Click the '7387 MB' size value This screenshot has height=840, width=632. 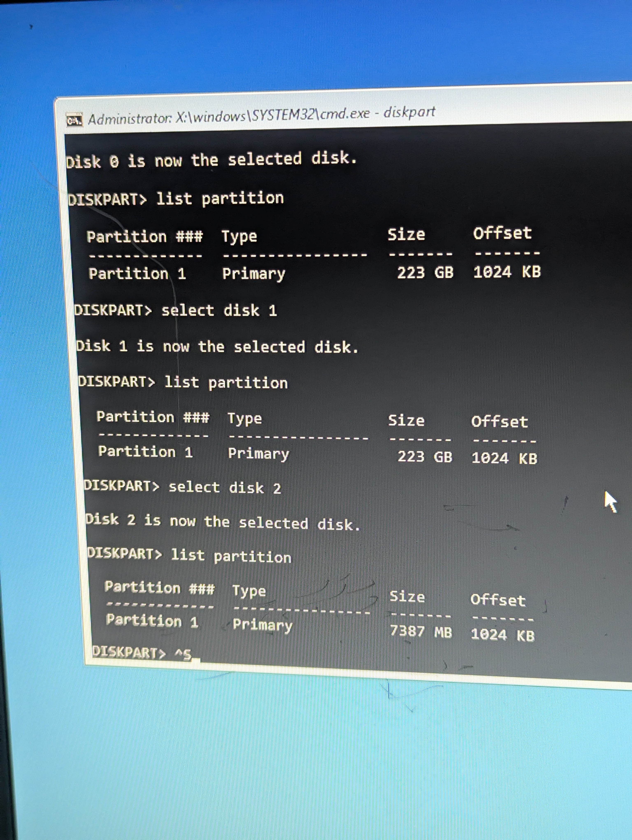[x=421, y=631]
